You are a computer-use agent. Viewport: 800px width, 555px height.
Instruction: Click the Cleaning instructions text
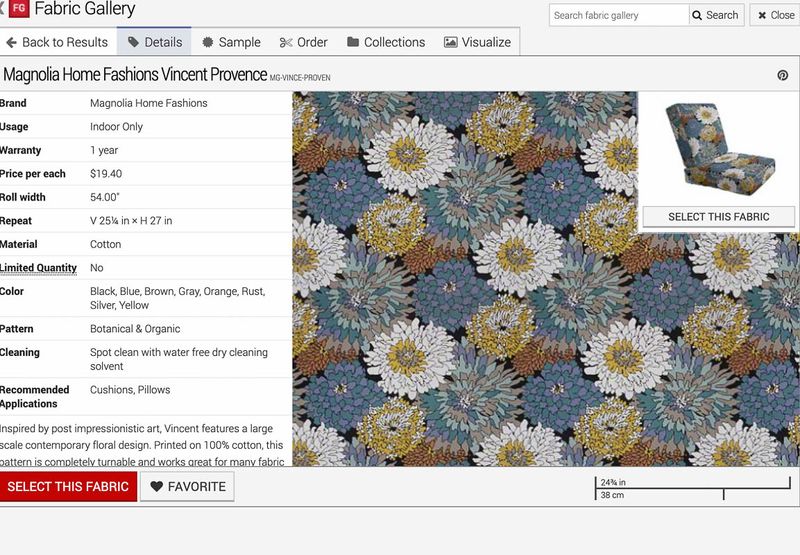179,359
